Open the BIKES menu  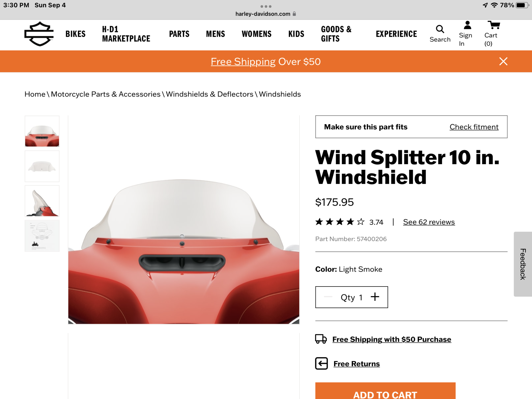pos(76,34)
